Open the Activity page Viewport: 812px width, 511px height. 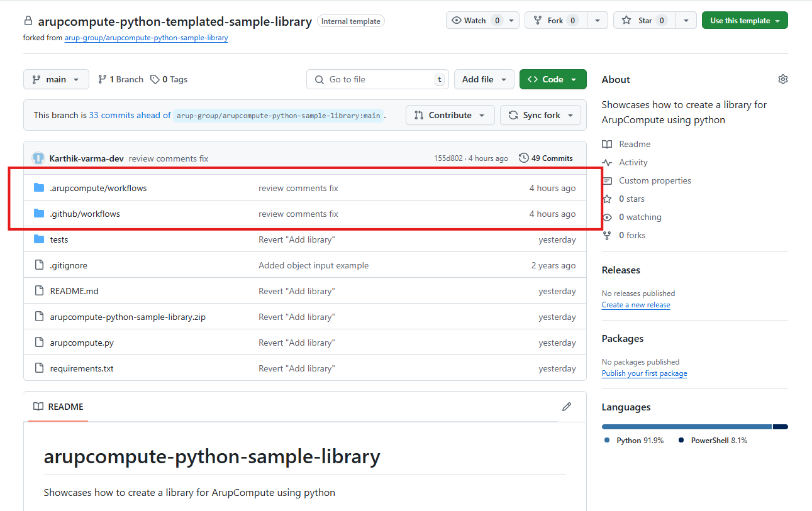click(x=633, y=162)
